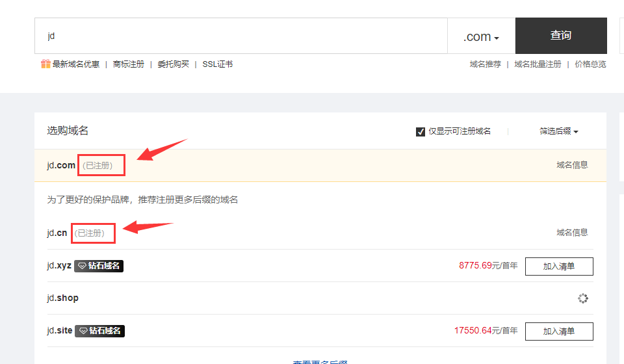
Task: Open the 域名批量注册 link
Action: pyautogui.click(x=538, y=64)
